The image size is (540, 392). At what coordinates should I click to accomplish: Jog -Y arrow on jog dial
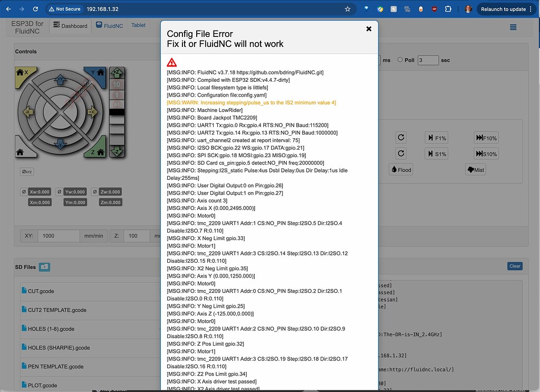(x=60, y=144)
